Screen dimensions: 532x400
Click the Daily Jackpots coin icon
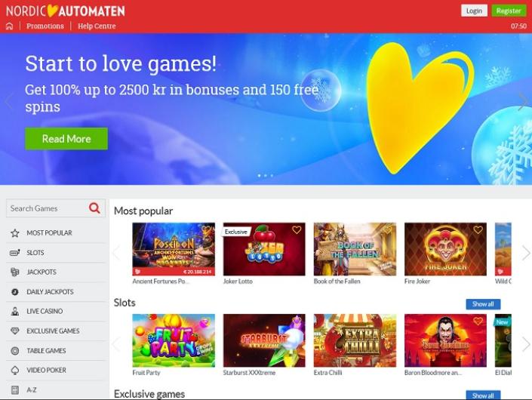coord(15,292)
